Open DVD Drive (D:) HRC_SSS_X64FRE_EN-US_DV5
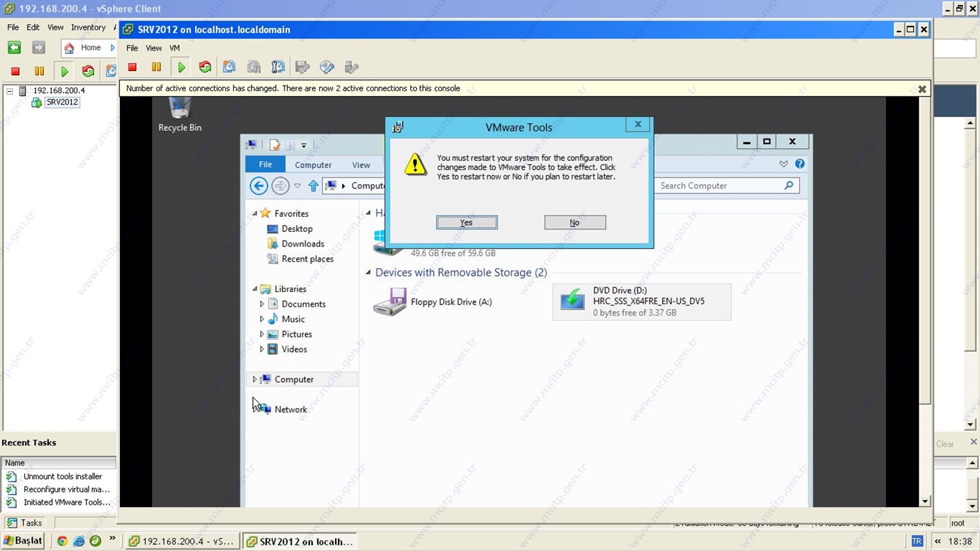Viewport: 980px width, 551px height. point(641,301)
